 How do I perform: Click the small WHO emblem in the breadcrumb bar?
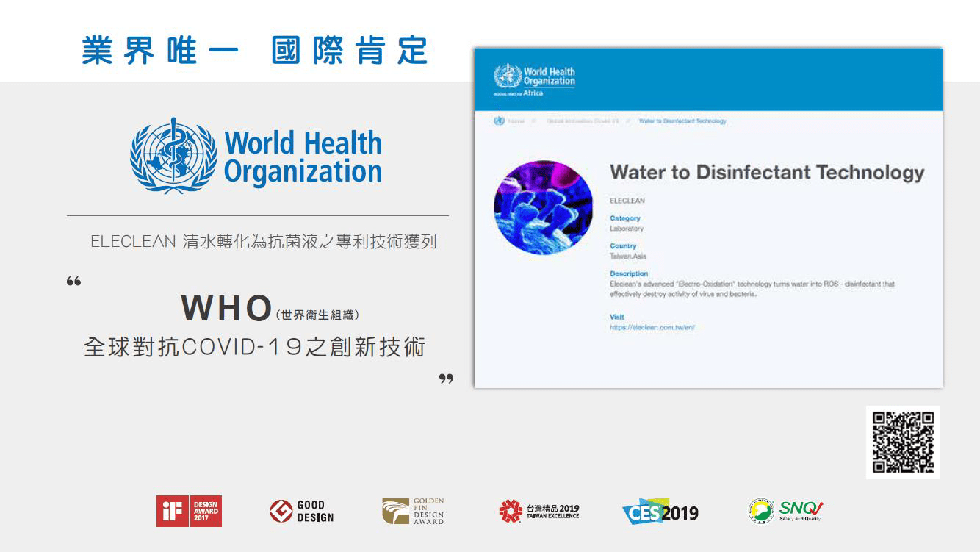pyautogui.click(x=499, y=121)
